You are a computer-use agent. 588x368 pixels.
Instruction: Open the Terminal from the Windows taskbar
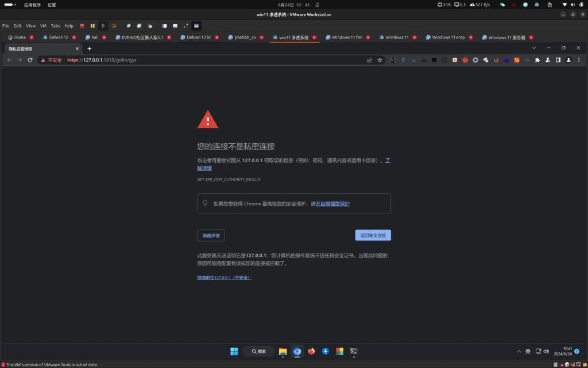coord(353,351)
